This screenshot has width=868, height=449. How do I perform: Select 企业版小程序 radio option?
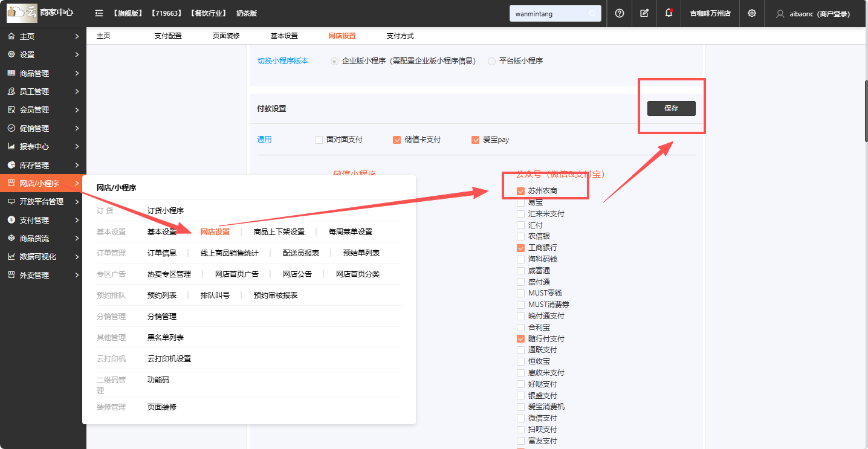click(x=334, y=61)
